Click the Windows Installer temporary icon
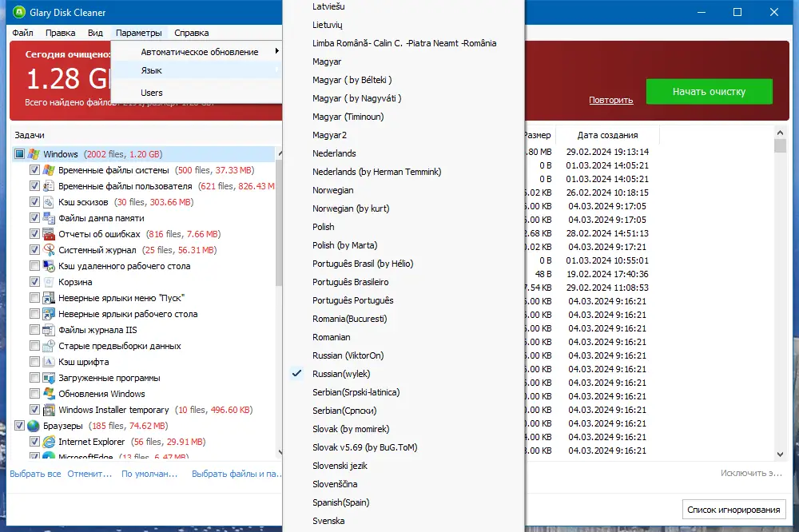799x532 pixels. pos(49,410)
